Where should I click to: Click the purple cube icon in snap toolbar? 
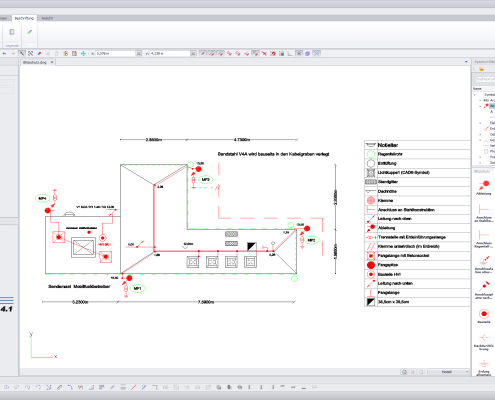(x=308, y=53)
